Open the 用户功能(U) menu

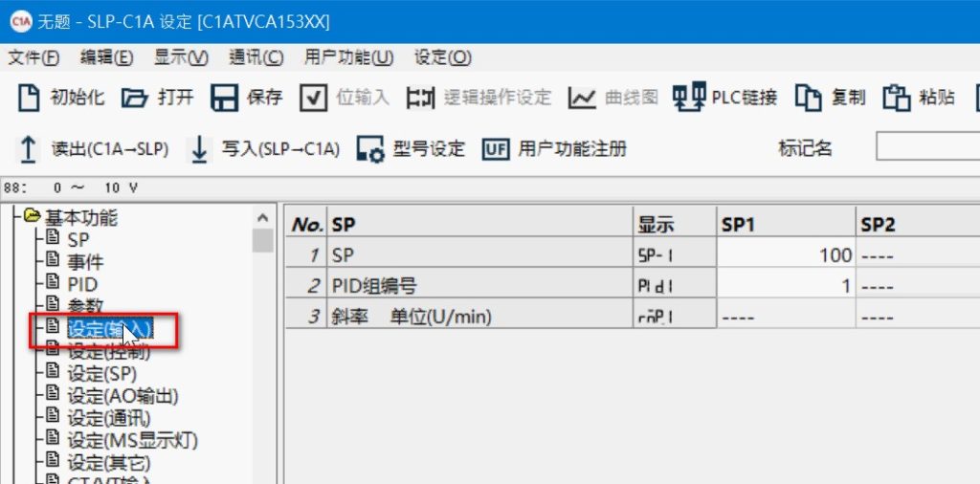[348, 57]
